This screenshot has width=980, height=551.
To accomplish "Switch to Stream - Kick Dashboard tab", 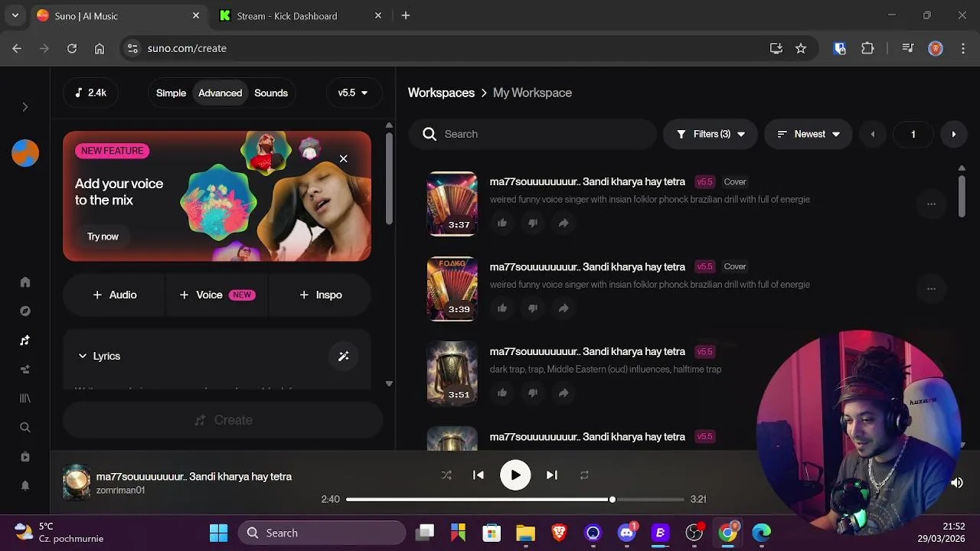I will pos(300,15).
